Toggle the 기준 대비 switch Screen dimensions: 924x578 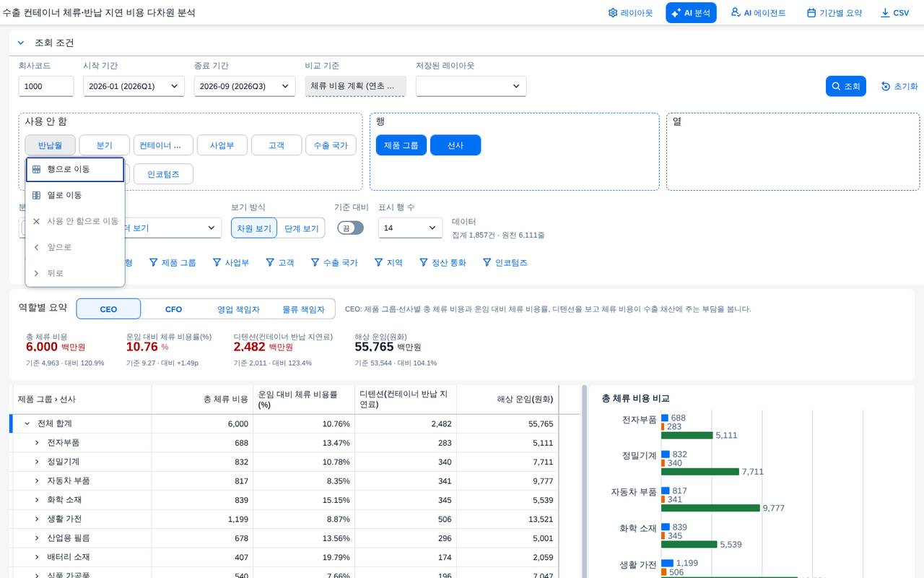tap(350, 228)
